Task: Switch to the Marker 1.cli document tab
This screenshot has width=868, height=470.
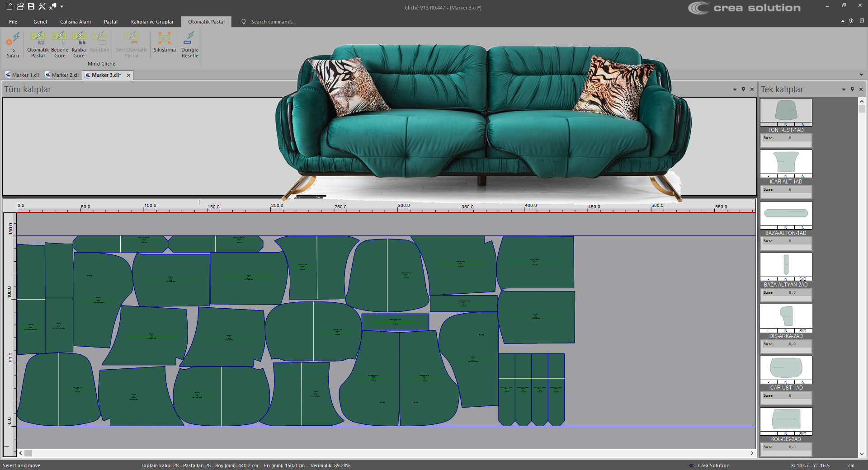Action: click(x=23, y=75)
